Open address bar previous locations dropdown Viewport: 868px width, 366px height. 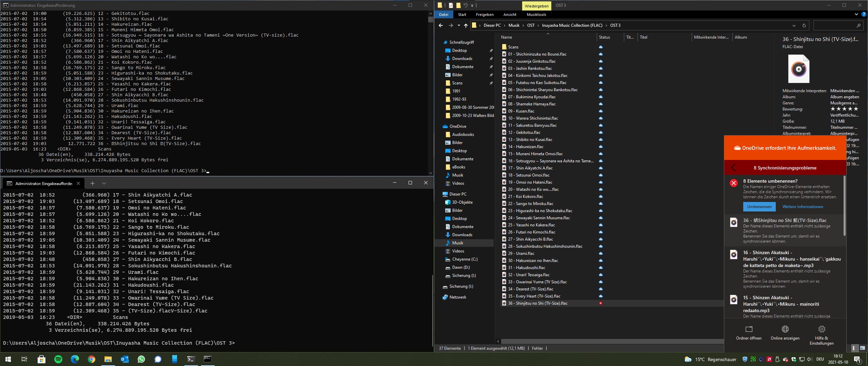click(794, 25)
